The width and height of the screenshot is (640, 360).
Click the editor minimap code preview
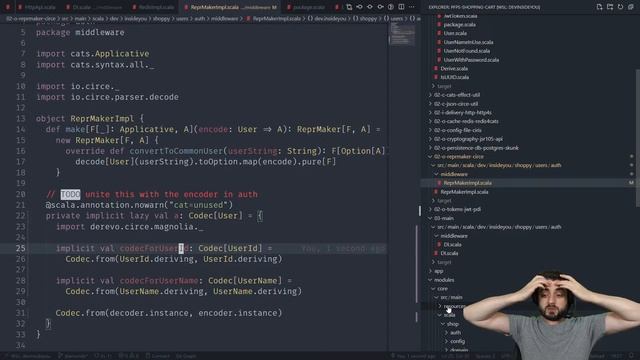(x=402, y=34)
